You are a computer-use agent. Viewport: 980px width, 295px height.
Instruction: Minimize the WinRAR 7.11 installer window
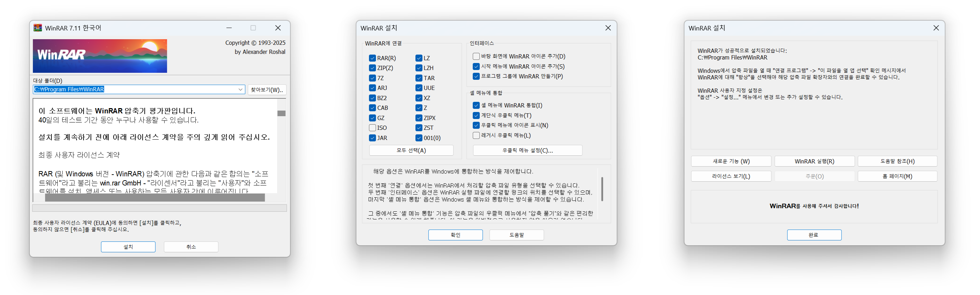point(229,28)
